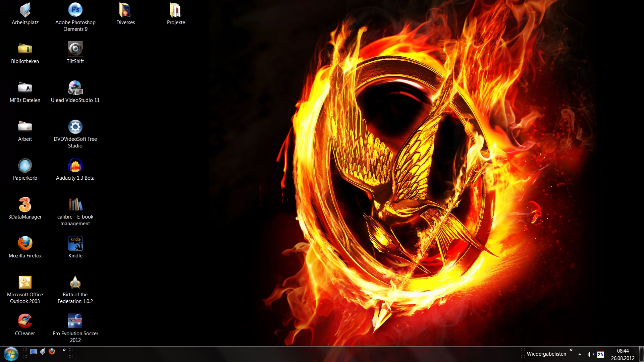Click the Pro Evolution Soccer 2012 icon
Viewport: 644px width, 362px height.
(x=75, y=321)
